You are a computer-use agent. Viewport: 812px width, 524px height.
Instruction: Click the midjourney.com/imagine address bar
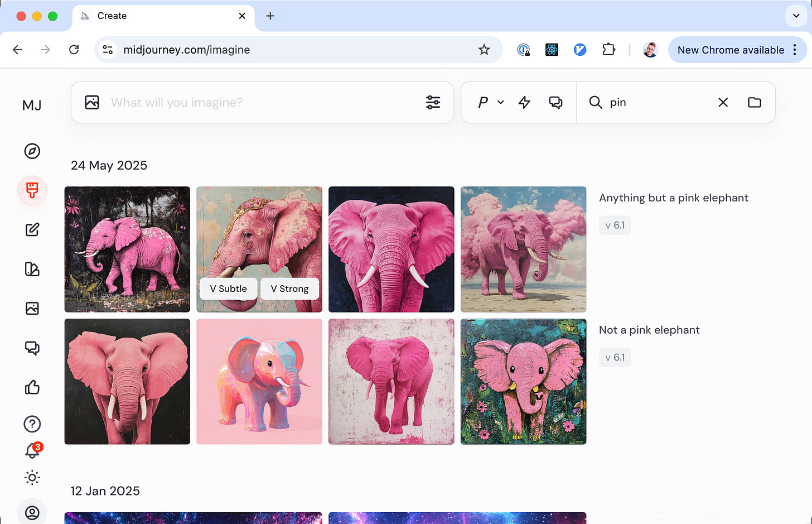pyautogui.click(x=299, y=50)
